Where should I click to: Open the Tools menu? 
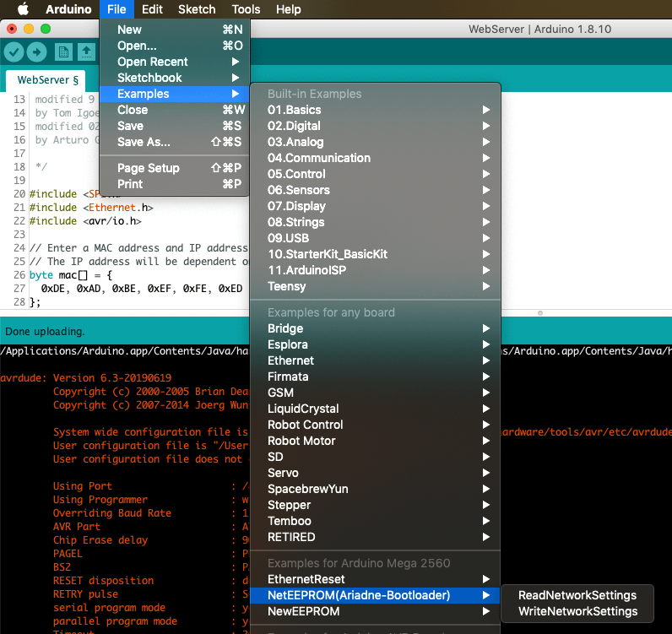(x=246, y=9)
